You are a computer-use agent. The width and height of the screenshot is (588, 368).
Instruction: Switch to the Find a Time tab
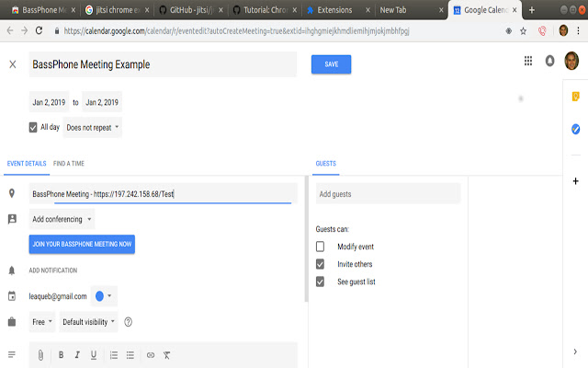click(69, 164)
